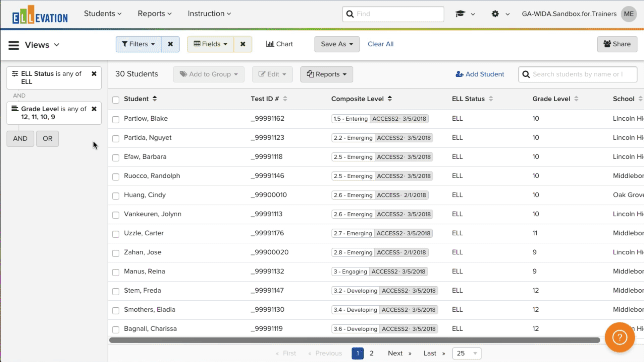The image size is (644, 362).
Task: Click the Ellevation logo
Action: click(40, 14)
